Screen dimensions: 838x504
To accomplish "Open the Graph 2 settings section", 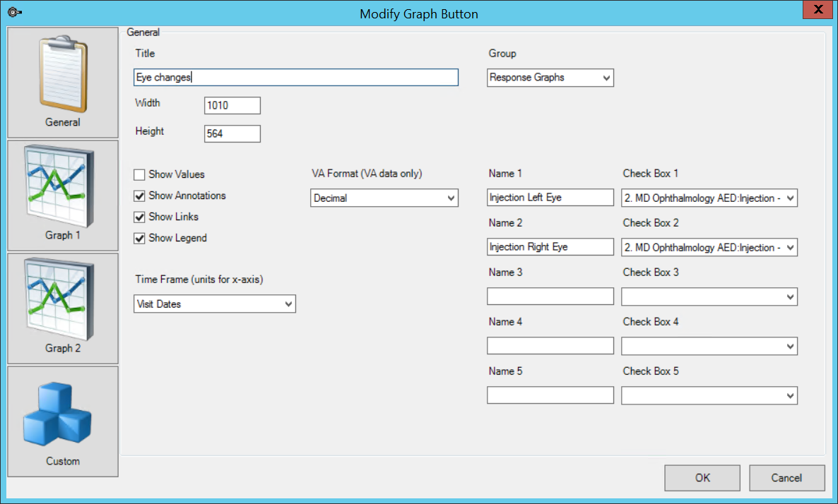I will [62, 308].
